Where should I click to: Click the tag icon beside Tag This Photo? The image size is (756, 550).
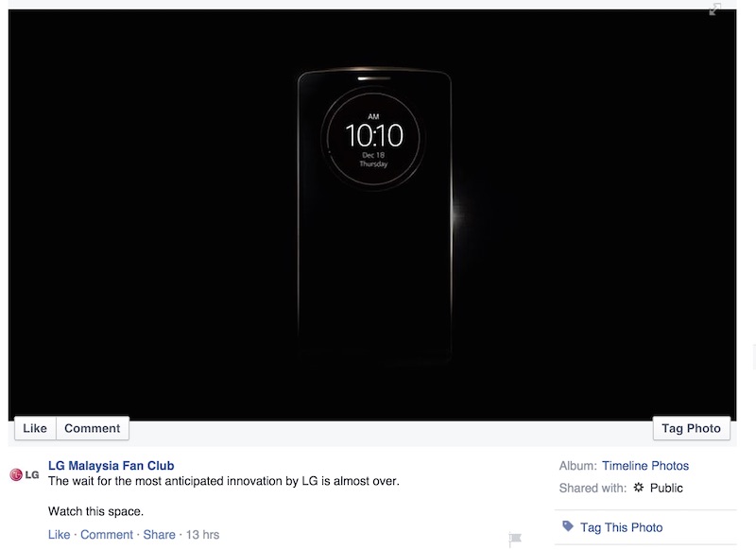[568, 526]
